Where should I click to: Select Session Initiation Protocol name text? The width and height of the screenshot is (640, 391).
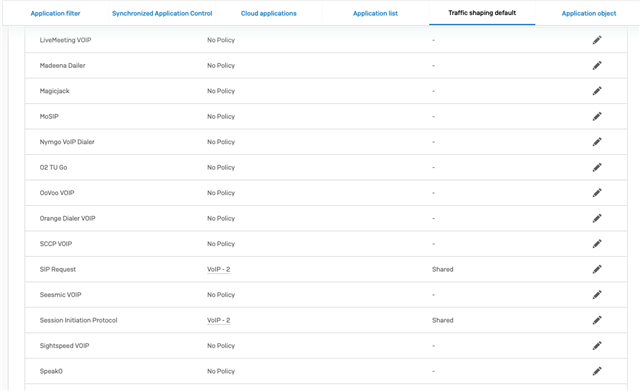pyautogui.click(x=78, y=320)
